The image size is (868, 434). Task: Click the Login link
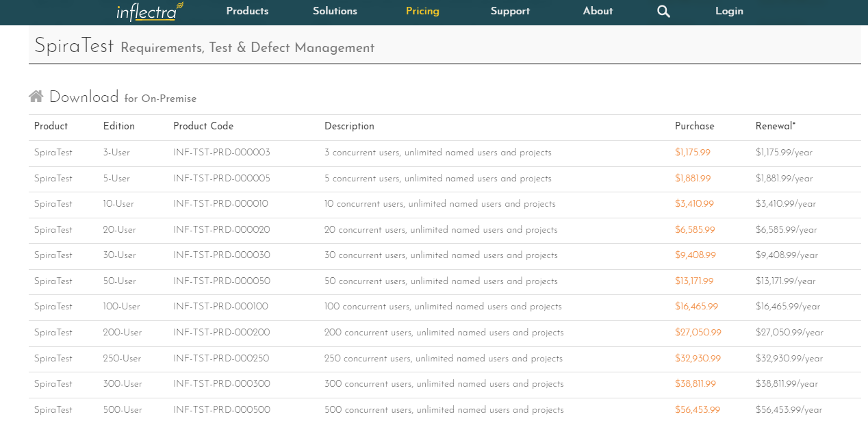729,11
